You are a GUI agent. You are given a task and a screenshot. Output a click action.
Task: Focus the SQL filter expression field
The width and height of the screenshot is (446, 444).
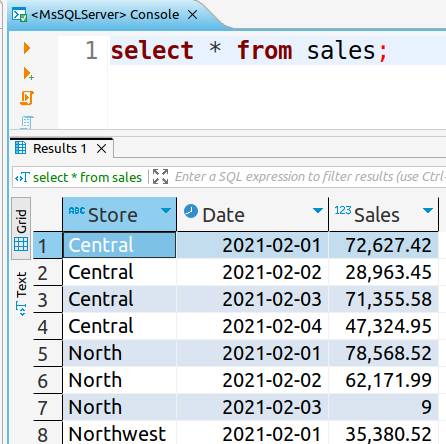click(310, 177)
